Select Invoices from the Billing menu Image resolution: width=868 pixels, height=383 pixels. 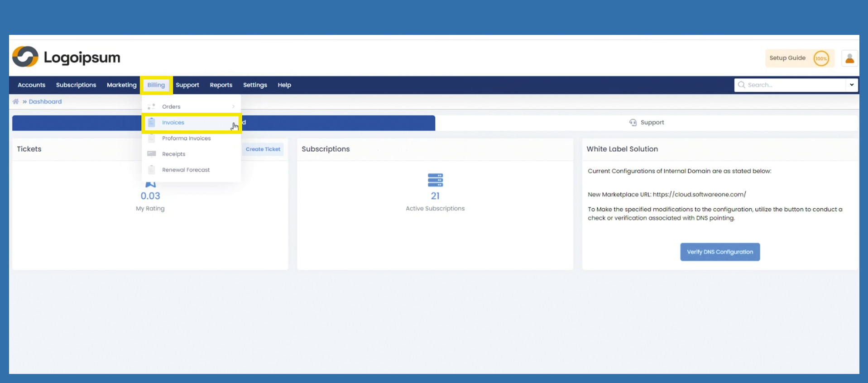pyautogui.click(x=173, y=123)
